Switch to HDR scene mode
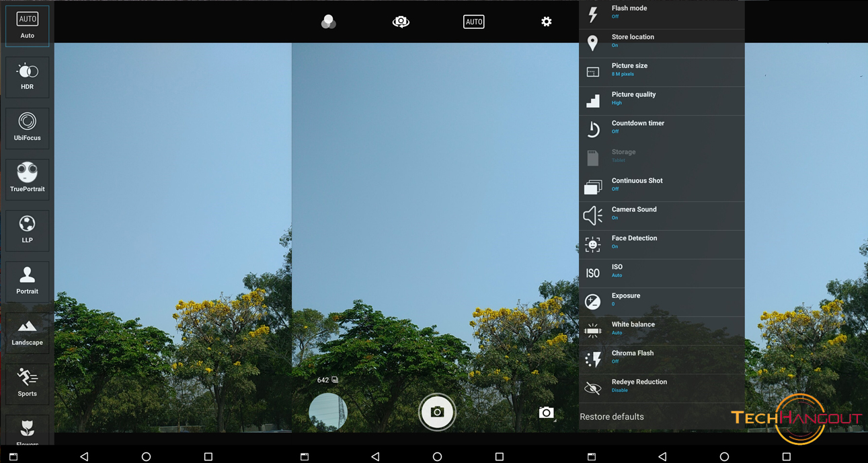 (28, 77)
